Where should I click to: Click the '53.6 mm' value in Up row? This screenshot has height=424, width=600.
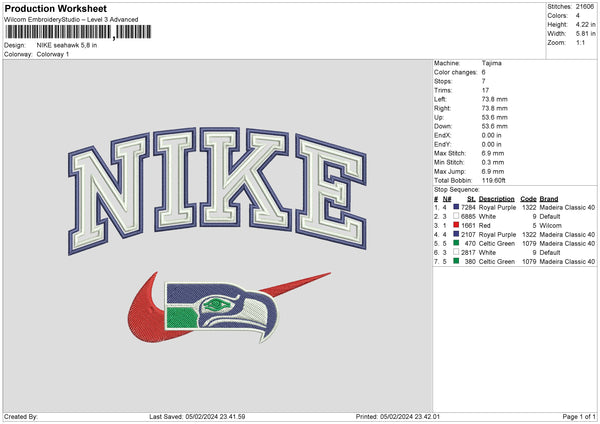(494, 117)
